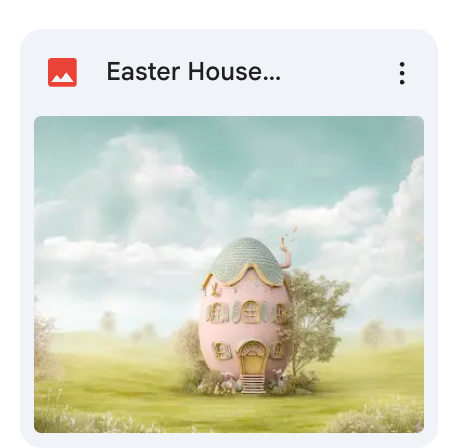Open the three-dot more actions menu
Viewport: 452px width, 448px height.
[402, 73]
